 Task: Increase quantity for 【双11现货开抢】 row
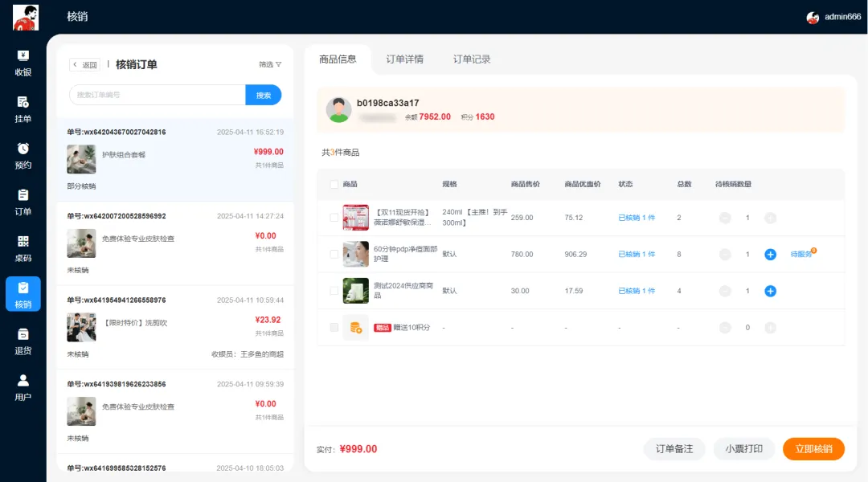pos(770,218)
